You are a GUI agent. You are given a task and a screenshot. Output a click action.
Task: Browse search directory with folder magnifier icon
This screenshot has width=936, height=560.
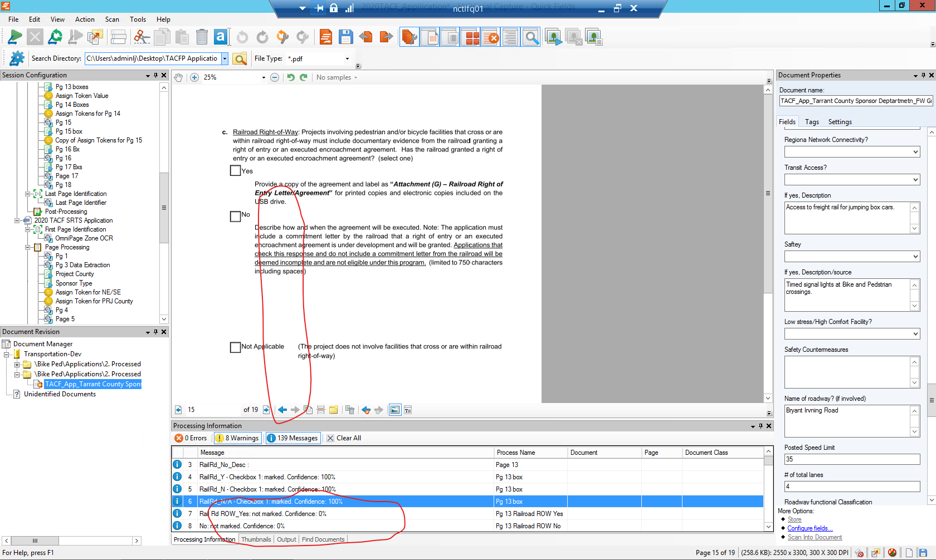[240, 58]
